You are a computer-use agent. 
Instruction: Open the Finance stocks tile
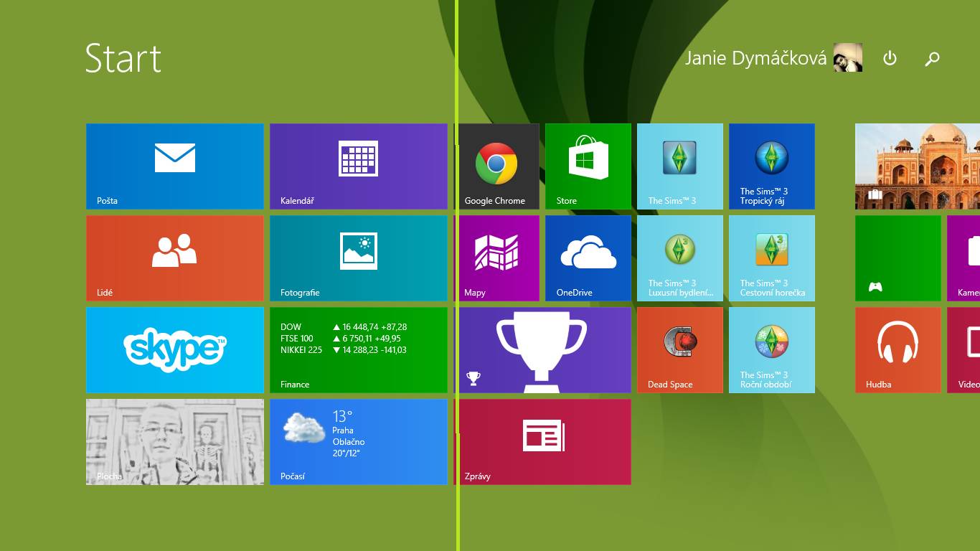click(359, 350)
